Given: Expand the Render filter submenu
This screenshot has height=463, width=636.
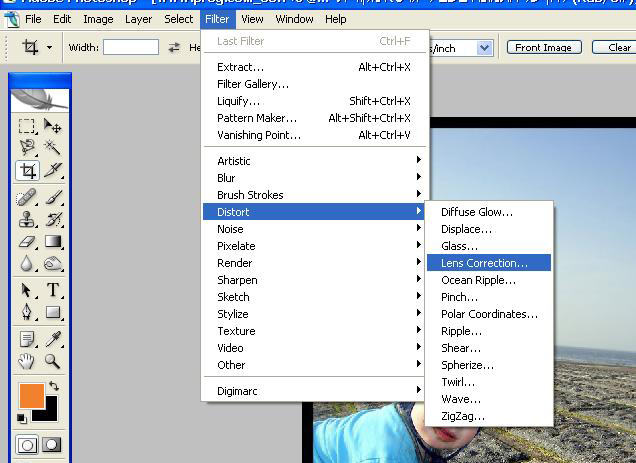Looking at the screenshot, I should [x=312, y=263].
